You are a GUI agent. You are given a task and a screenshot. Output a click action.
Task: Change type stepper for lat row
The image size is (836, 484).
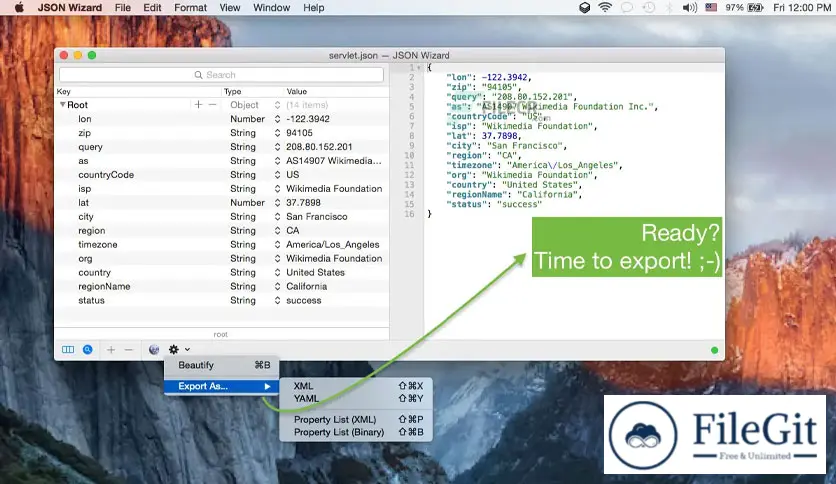277,203
